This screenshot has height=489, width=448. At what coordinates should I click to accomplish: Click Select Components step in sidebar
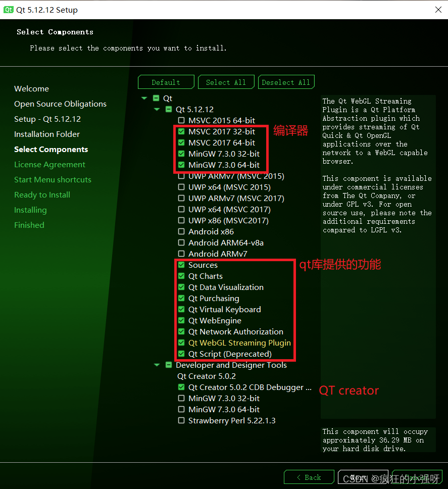pos(51,150)
